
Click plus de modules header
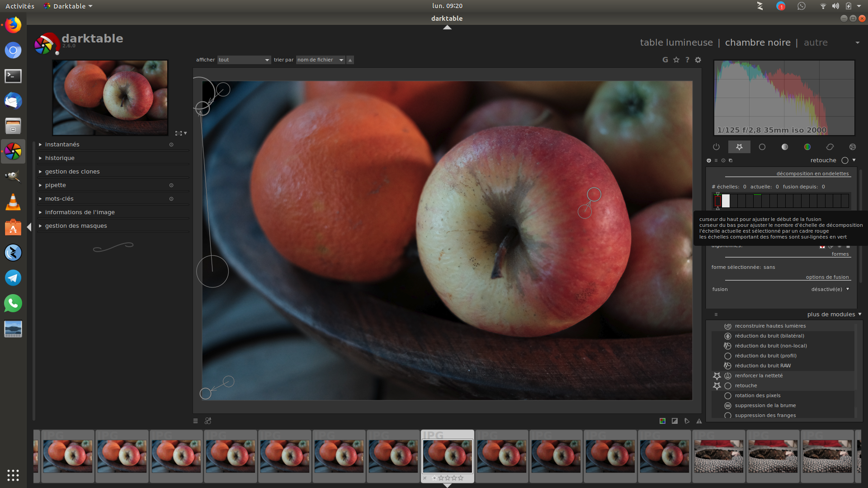point(831,314)
